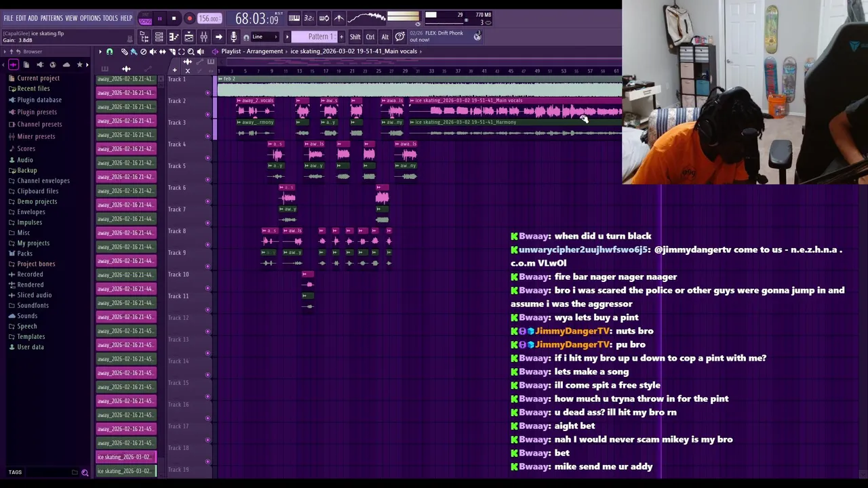Open the project browser view icon

click(145, 37)
